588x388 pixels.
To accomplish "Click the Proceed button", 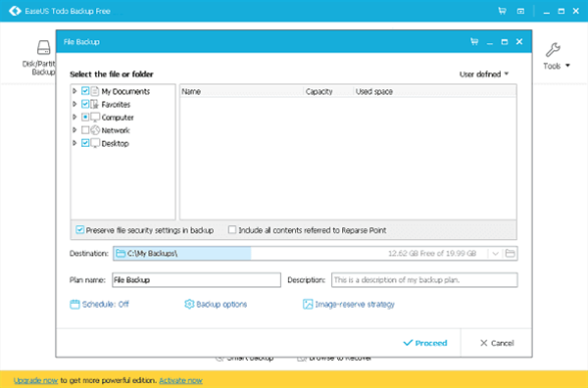I will [425, 343].
